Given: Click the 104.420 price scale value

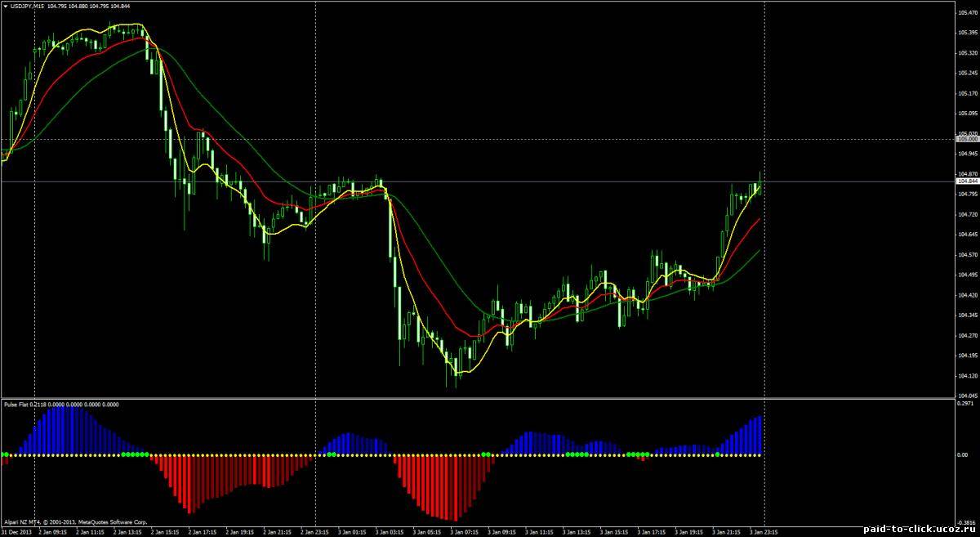Looking at the screenshot, I should [967, 294].
